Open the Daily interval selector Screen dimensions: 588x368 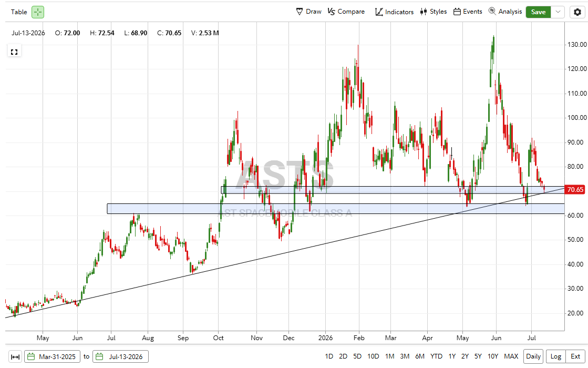[533, 356]
